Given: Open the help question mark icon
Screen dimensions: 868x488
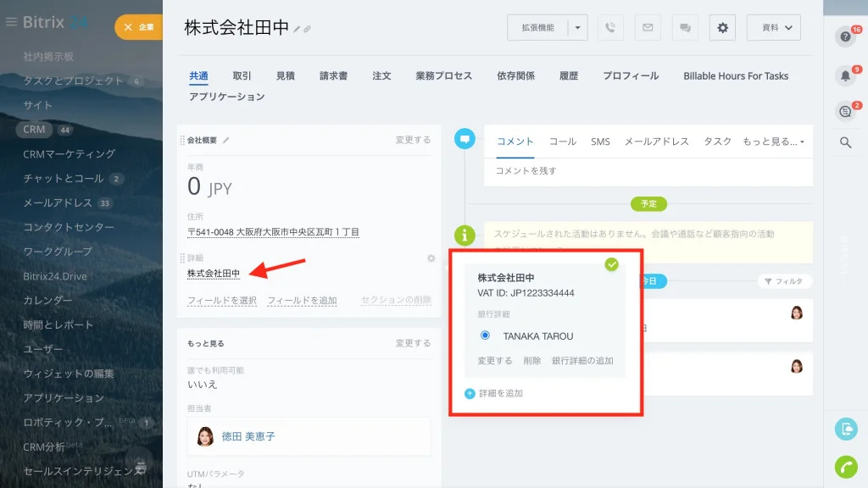Looking at the screenshot, I should tap(845, 36).
